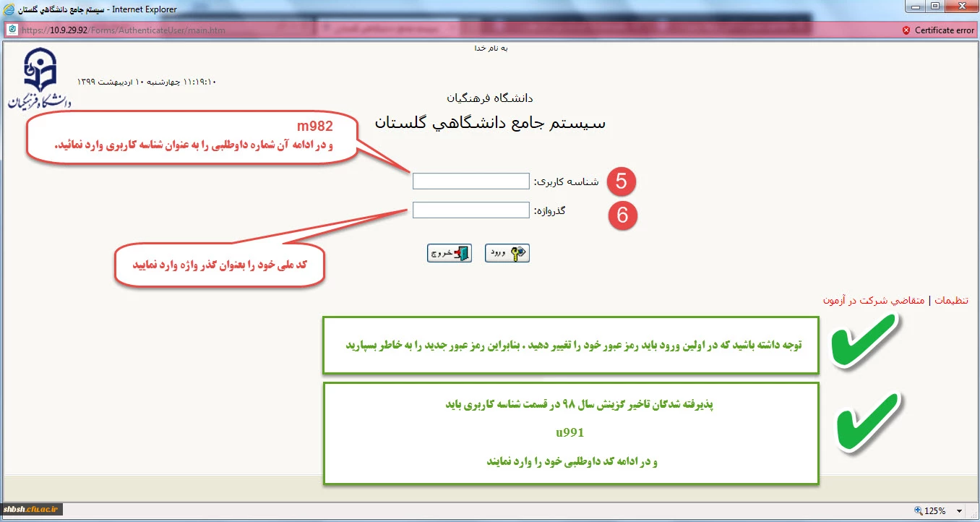Click the address bar URL text

click(123, 30)
